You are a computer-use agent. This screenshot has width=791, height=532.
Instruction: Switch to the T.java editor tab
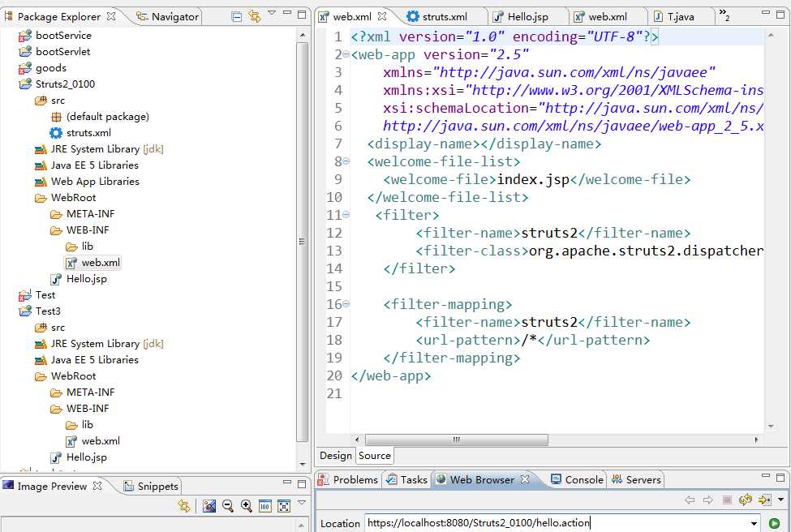click(674, 17)
